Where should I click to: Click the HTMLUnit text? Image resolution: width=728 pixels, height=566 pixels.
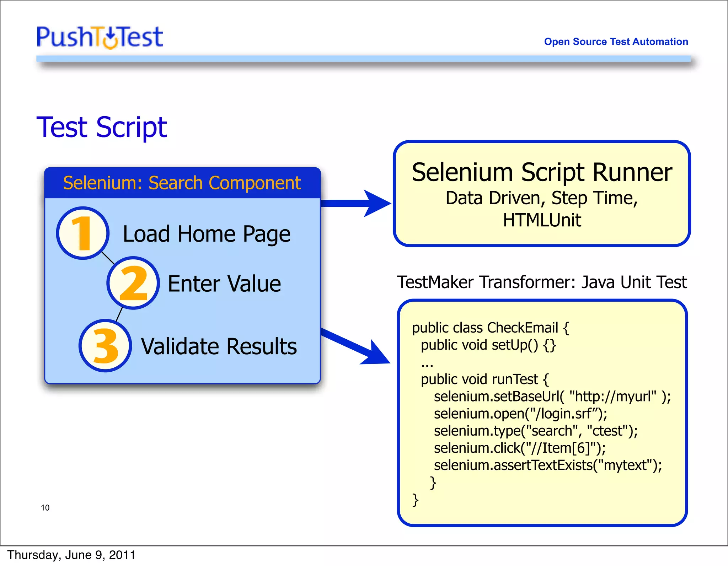542,220
